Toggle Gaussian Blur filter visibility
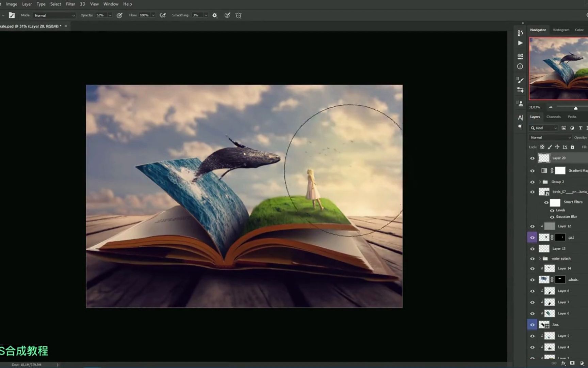Screen dimensions: 588x368 [552, 217]
